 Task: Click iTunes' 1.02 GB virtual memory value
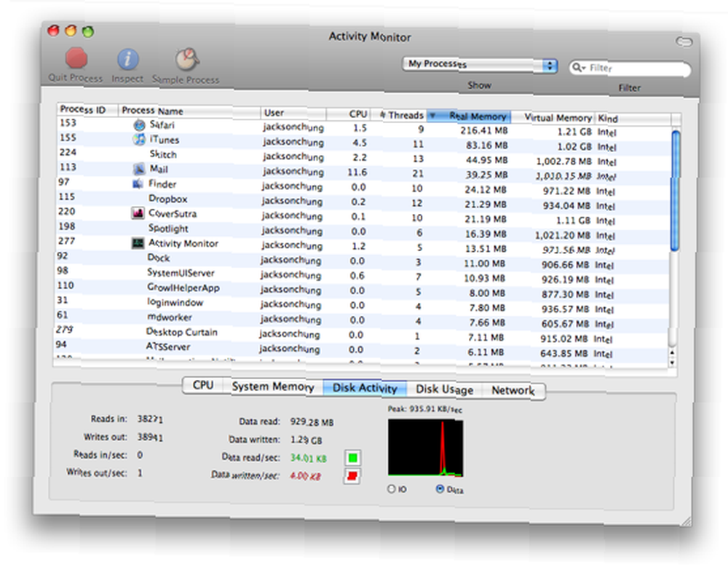(x=574, y=147)
